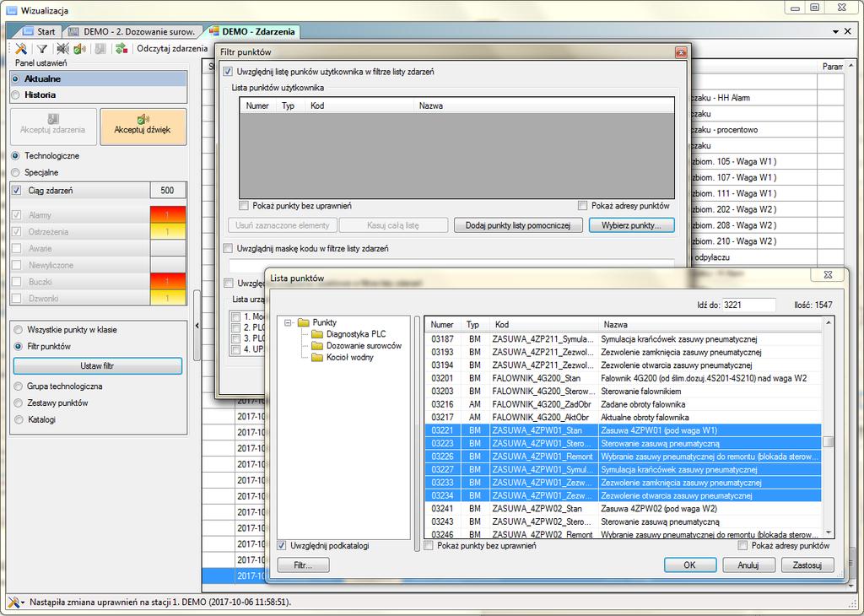
Task: Select the DEMO - Zdarzenia tab
Action: [253, 31]
